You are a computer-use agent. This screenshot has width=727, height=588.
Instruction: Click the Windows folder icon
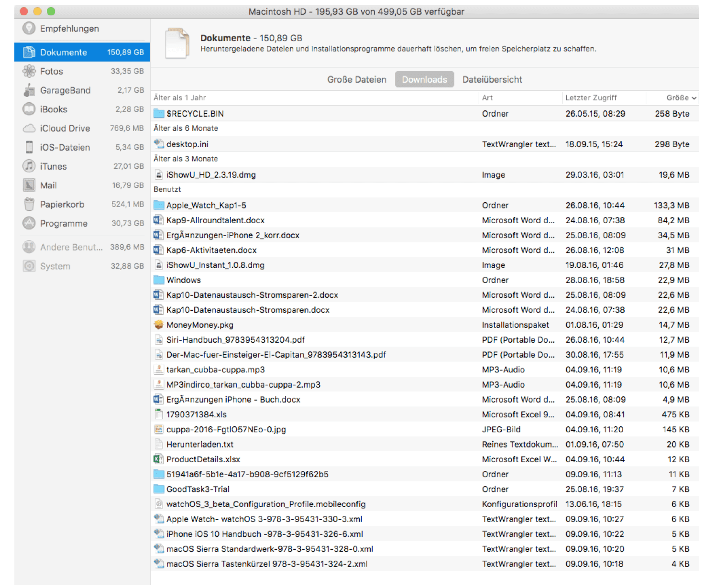[159, 280]
